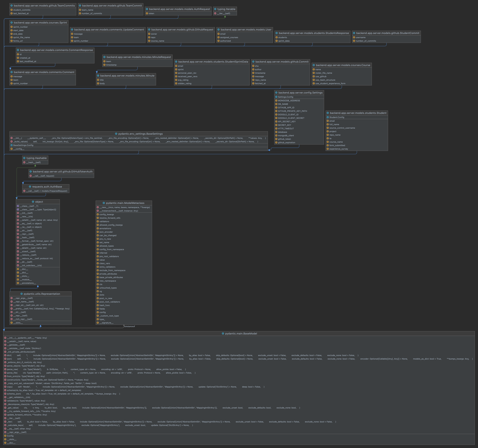Click the class icon of object node
The image size is (478, 448).
tap(33, 202)
